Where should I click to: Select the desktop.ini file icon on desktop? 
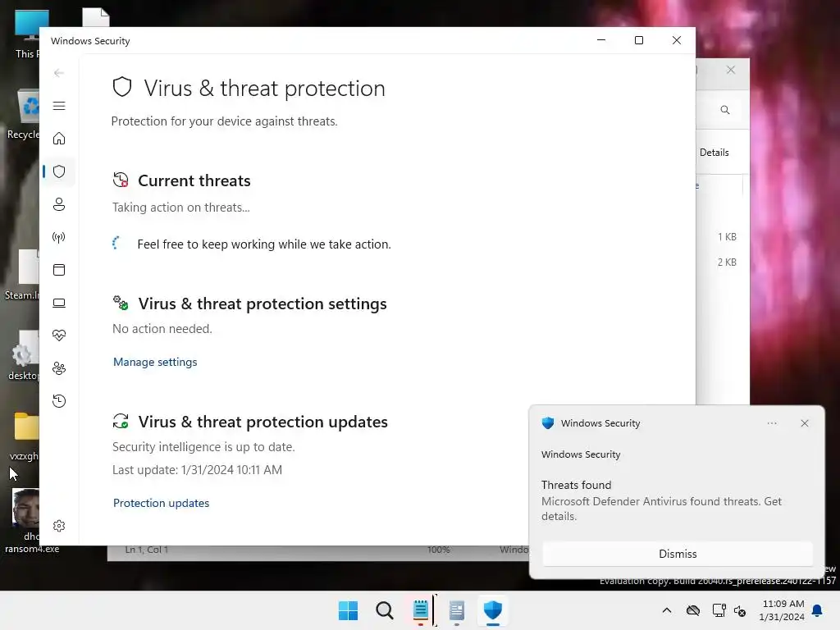pos(24,355)
